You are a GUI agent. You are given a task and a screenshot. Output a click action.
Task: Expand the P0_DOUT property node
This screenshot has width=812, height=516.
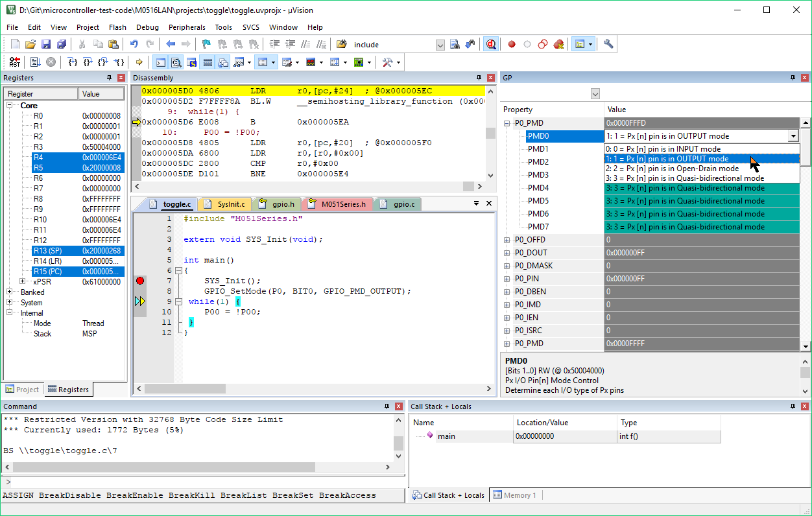(x=507, y=253)
